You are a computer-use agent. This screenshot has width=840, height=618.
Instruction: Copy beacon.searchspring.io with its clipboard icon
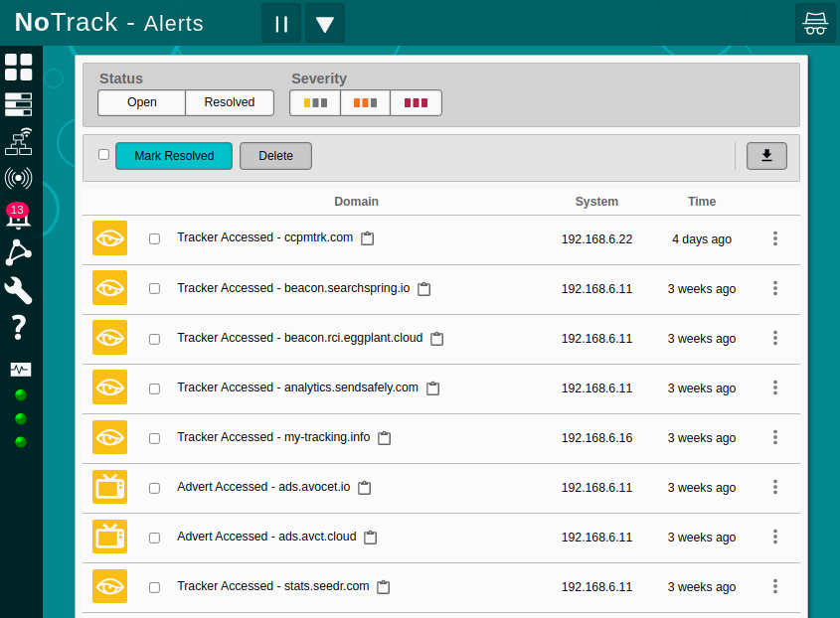click(x=423, y=289)
